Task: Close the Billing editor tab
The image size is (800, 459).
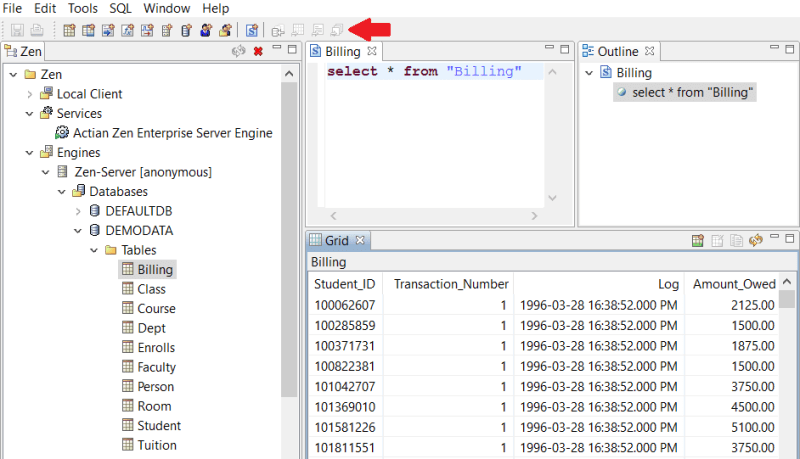Action: coord(372,51)
